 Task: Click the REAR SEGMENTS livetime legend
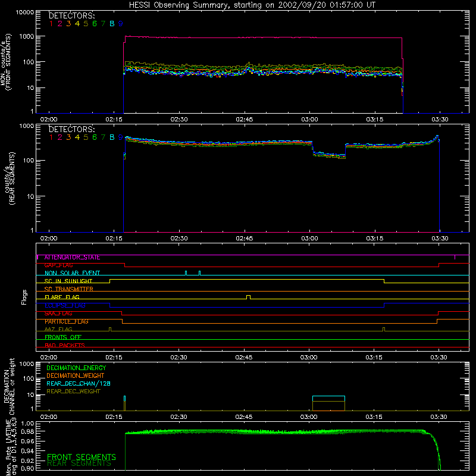tap(79, 464)
